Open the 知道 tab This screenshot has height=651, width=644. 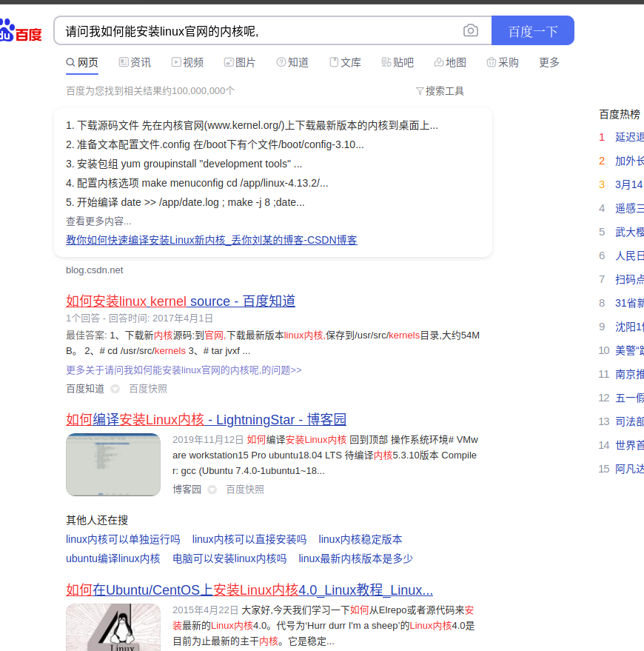[292, 62]
